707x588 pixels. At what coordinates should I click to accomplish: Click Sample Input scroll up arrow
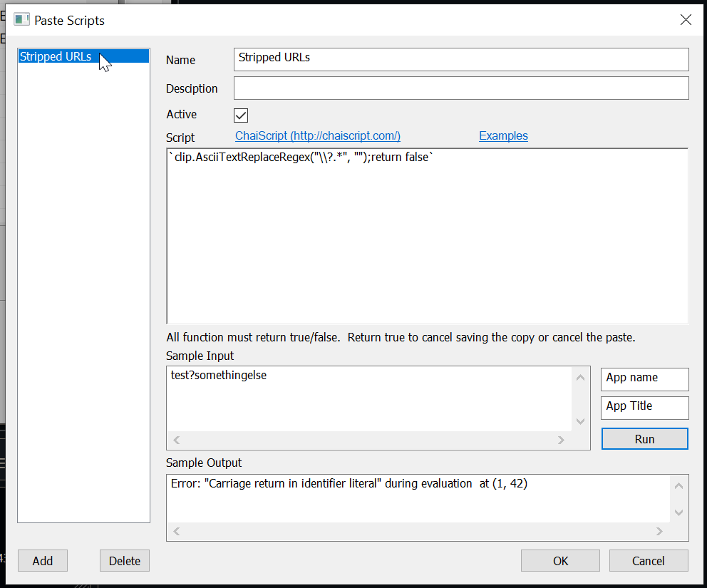pos(580,378)
